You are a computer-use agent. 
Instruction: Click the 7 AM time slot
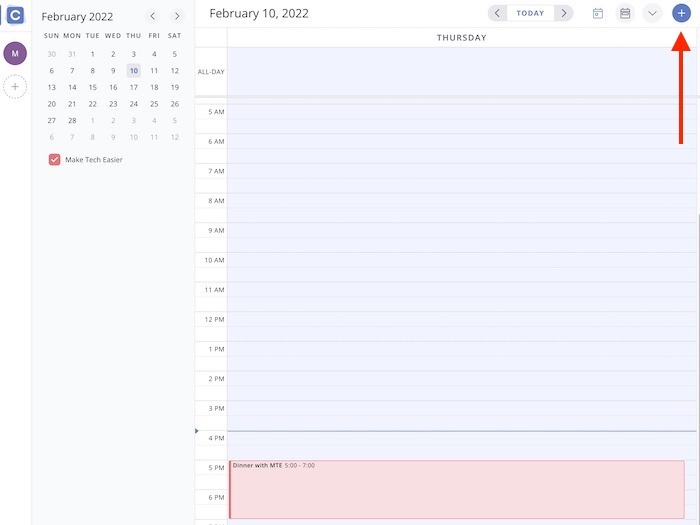[x=462, y=178]
